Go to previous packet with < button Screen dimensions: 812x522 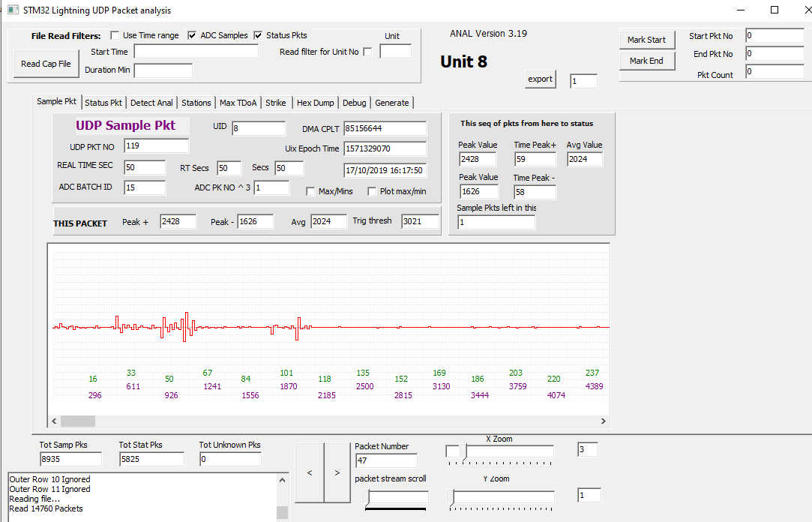tap(310, 472)
